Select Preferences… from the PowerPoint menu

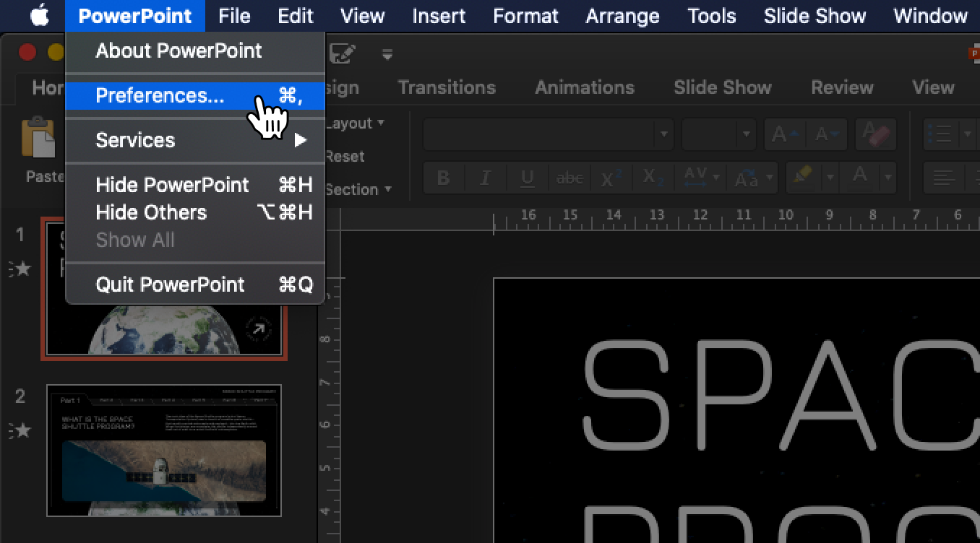[x=195, y=95]
